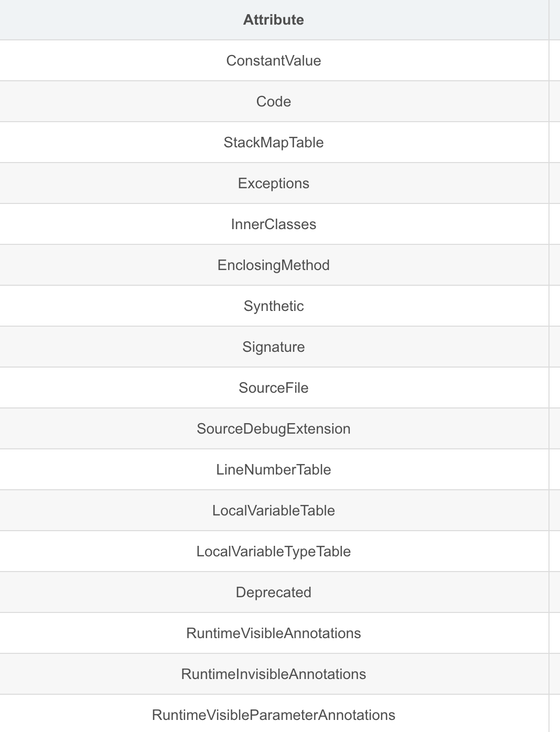
Task: Select the InnerClasses row
Action: tap(273, 224)
